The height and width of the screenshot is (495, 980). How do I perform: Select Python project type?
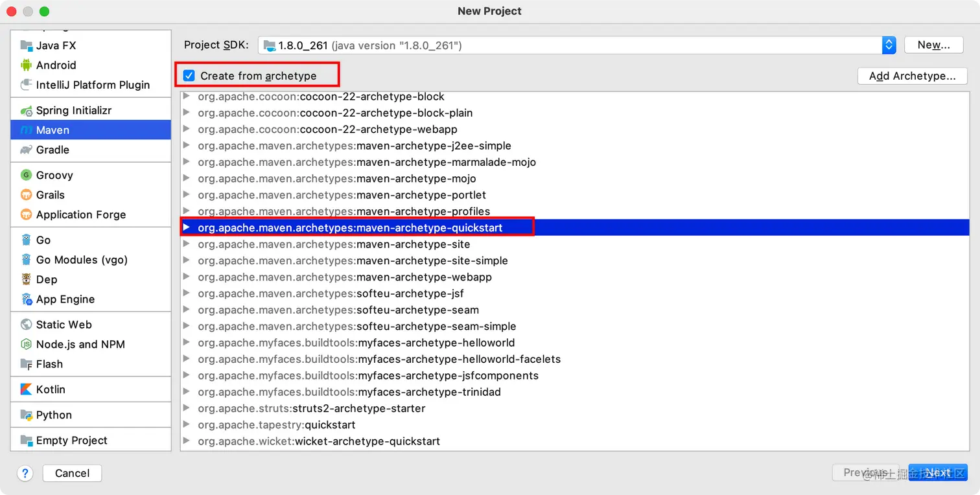91,415
